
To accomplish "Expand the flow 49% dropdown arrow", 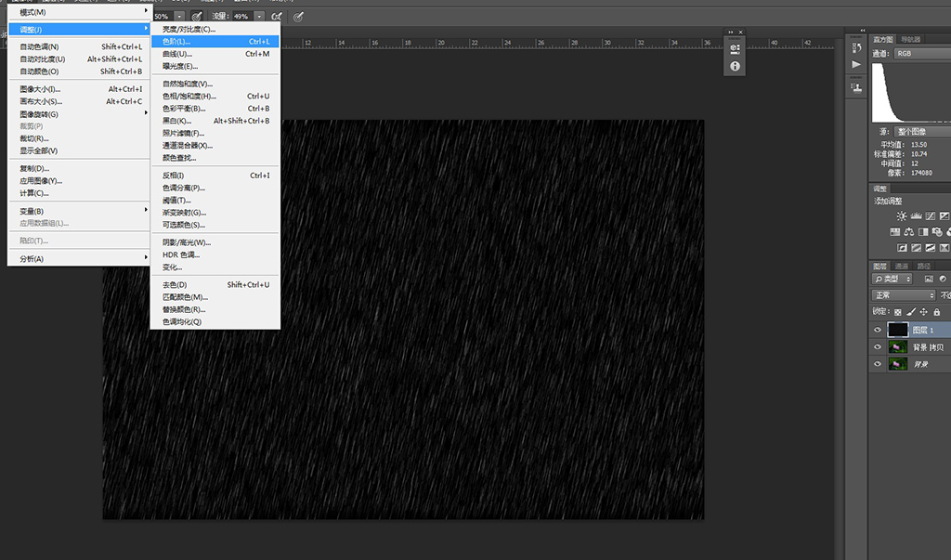I will (259, 17).
